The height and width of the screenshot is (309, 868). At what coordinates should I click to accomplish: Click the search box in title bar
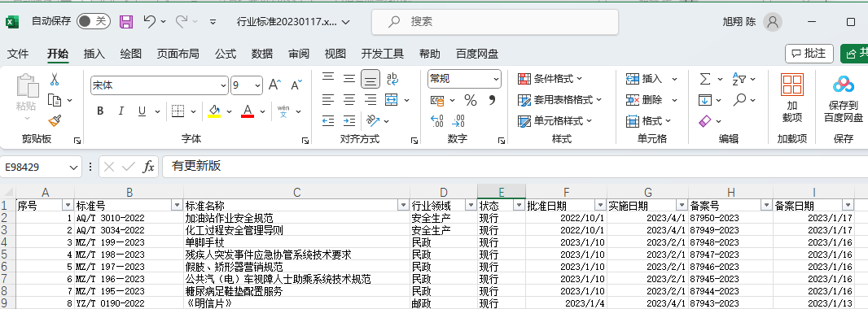point(495,22)
